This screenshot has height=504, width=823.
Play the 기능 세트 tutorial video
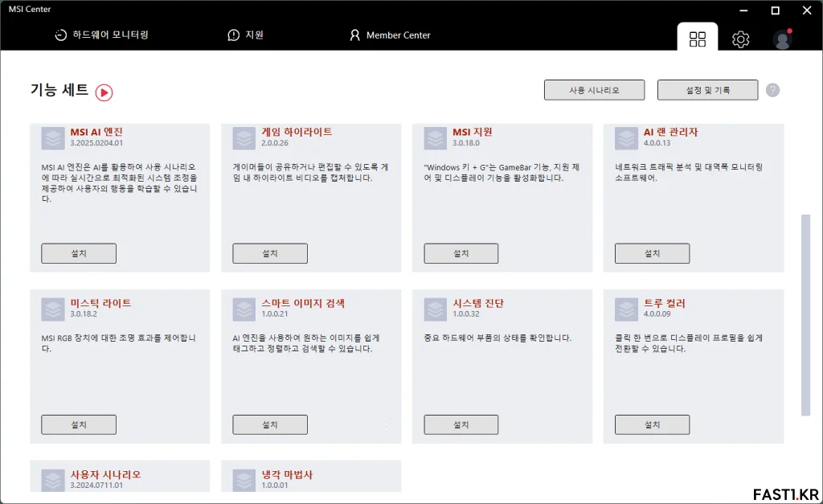pos(104,93)
